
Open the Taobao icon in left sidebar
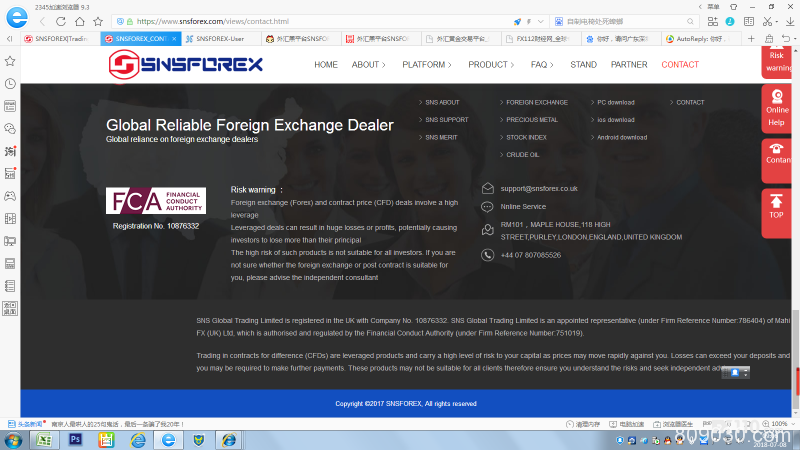[10, 151]
